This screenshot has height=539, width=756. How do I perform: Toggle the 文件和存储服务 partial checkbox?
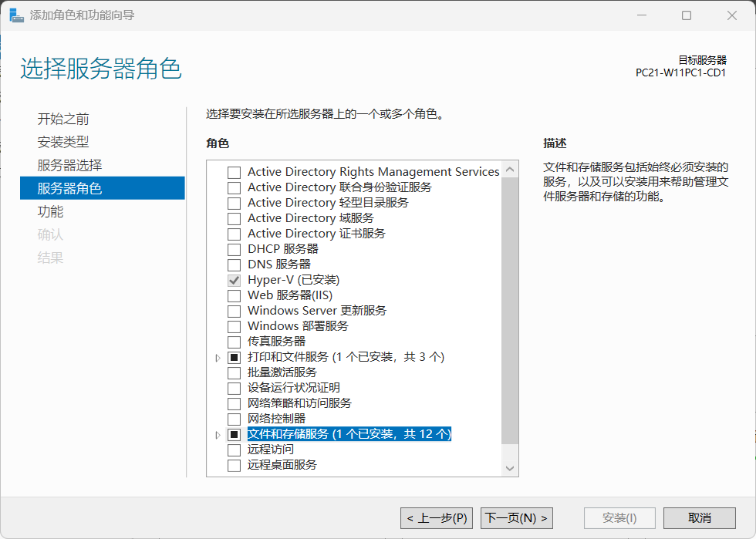[x=234, y=434]
